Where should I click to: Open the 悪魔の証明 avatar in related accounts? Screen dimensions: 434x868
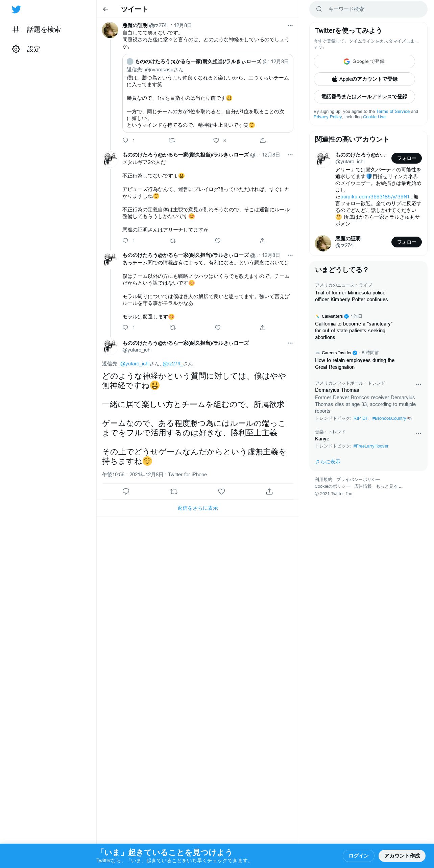323,243
